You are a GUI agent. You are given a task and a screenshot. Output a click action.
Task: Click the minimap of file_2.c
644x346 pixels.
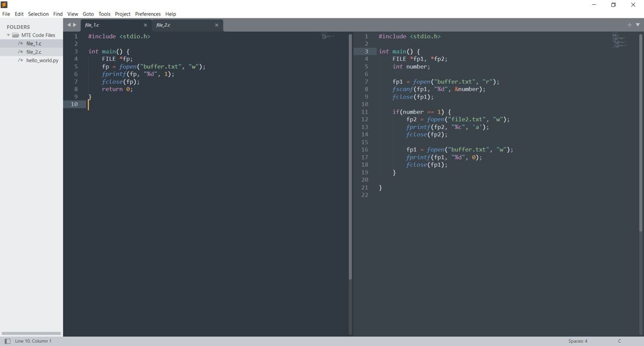[619, 40]
